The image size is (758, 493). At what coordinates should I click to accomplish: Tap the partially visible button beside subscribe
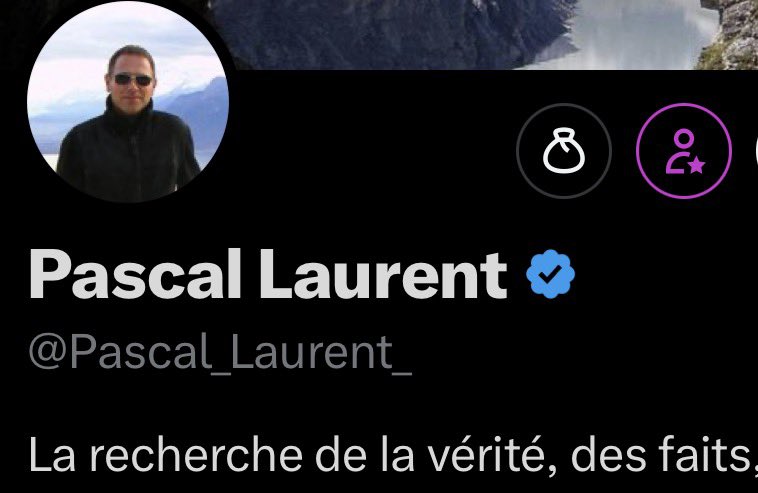pos(756,151)
